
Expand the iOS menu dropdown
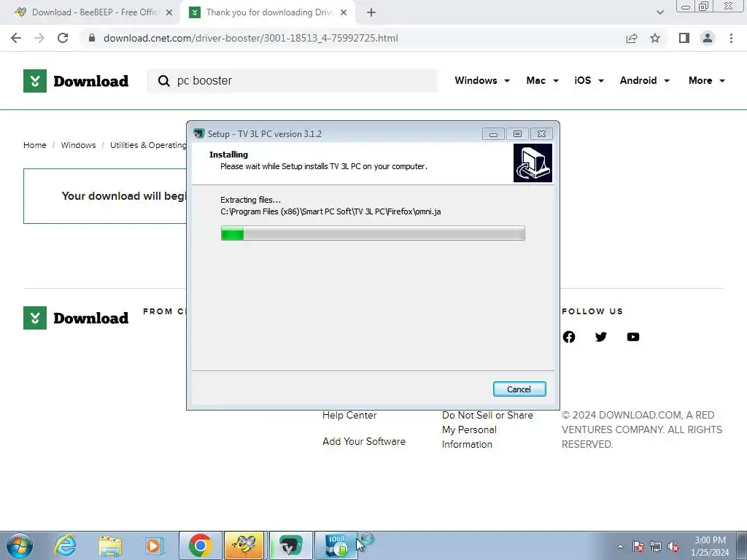[x=589, y=80]
